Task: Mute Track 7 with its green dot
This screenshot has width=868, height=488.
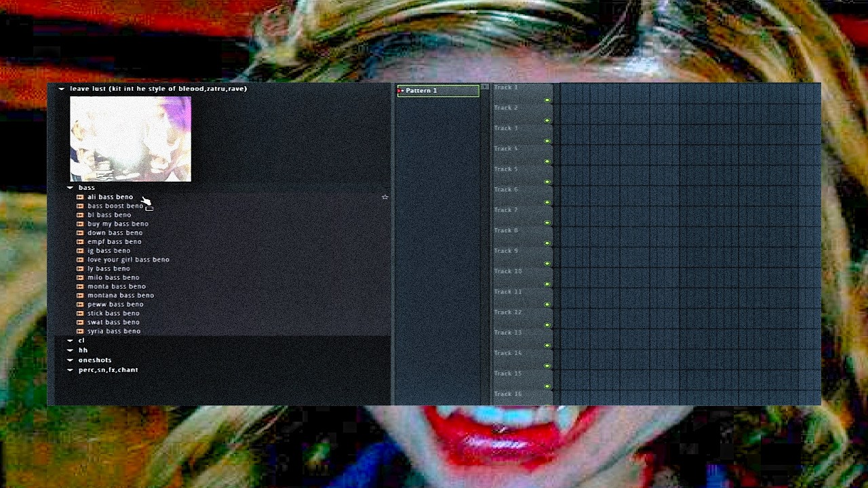Action: (x=547, y=222)
